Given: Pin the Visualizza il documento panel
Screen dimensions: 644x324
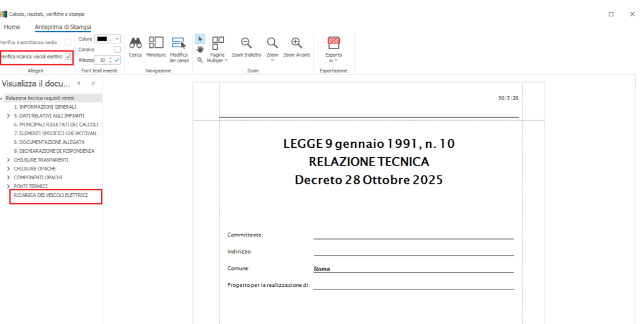Looking at the screenshot, I should click(x=79, y=84).
